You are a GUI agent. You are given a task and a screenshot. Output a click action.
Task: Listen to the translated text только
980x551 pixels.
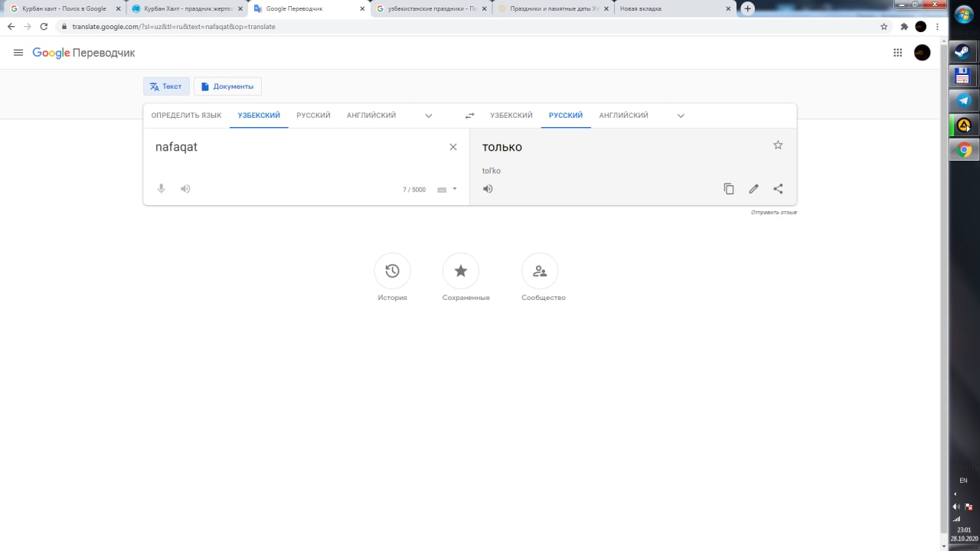click(488, 188)
